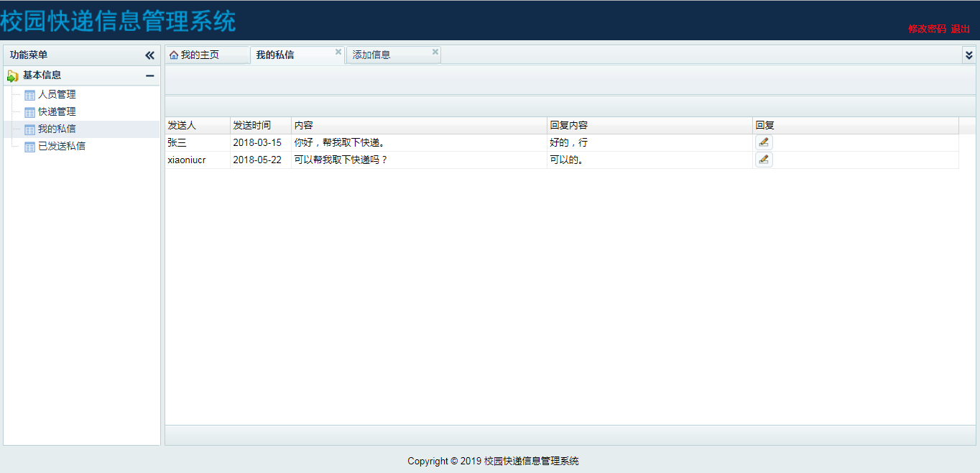Click the 回复内容 column header
Screen dimensions: 980x473
[x=650, y=125]
